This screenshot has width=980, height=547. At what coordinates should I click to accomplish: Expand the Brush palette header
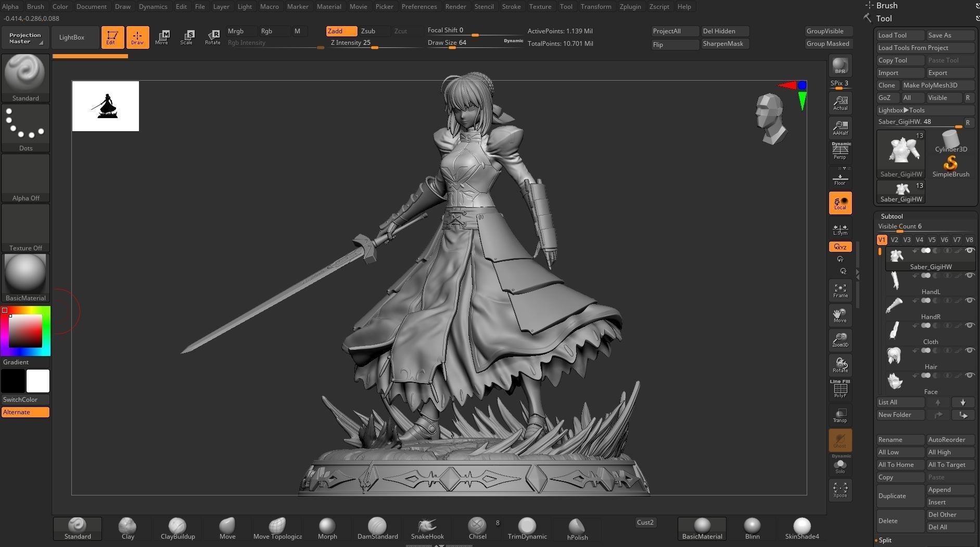[x=886, y=5]
